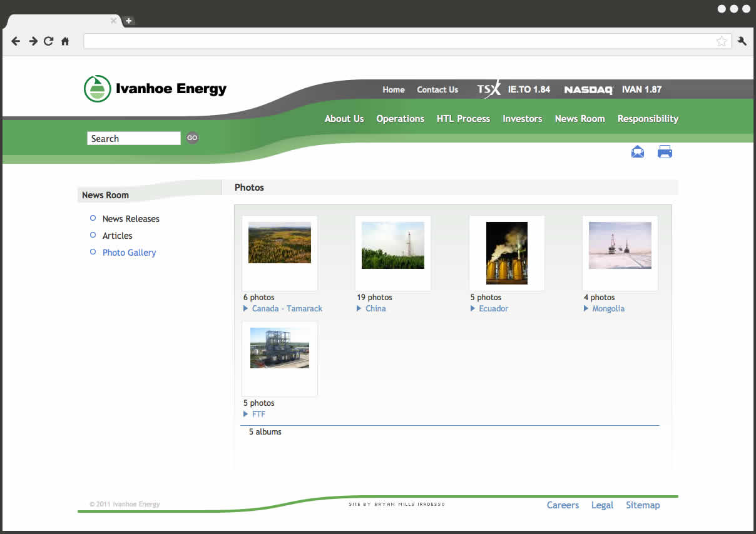Expand the Mongolia album link

click(608, 308)
